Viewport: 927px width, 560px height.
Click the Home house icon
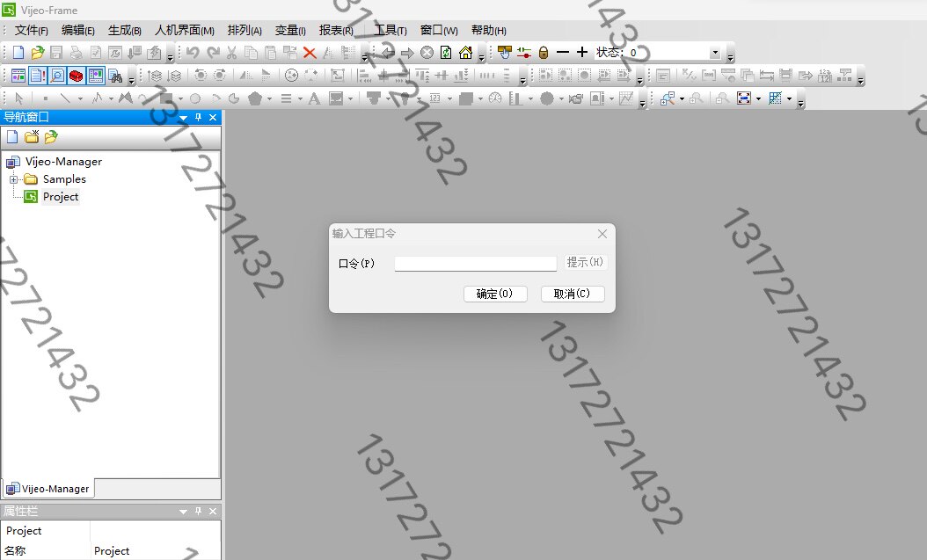pyautogui.click(x=466, y=53)
